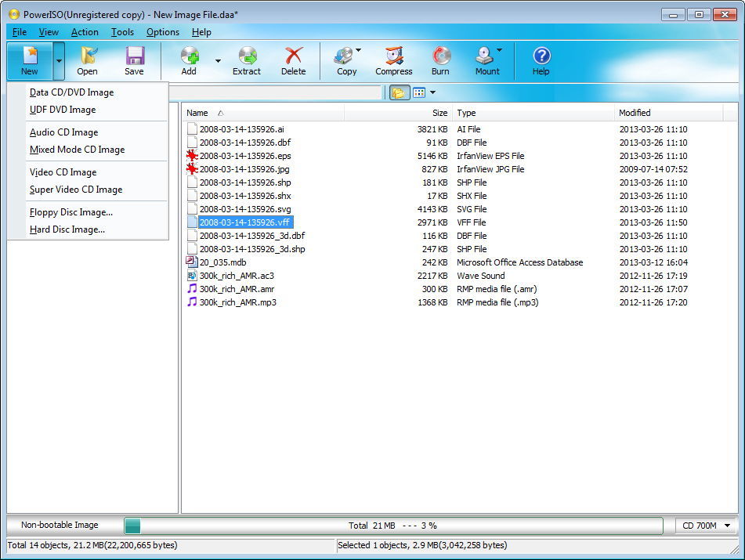Select Floppy Disc Image option
This screenshot has width=745, height=560.
click(71, 211)
